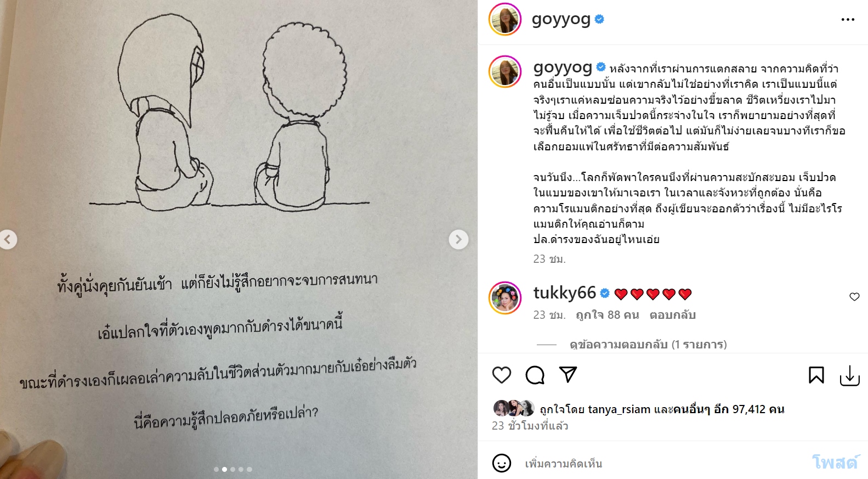
Task: Open tukky66's avatar picture
Action: click(x=505, y=298)
